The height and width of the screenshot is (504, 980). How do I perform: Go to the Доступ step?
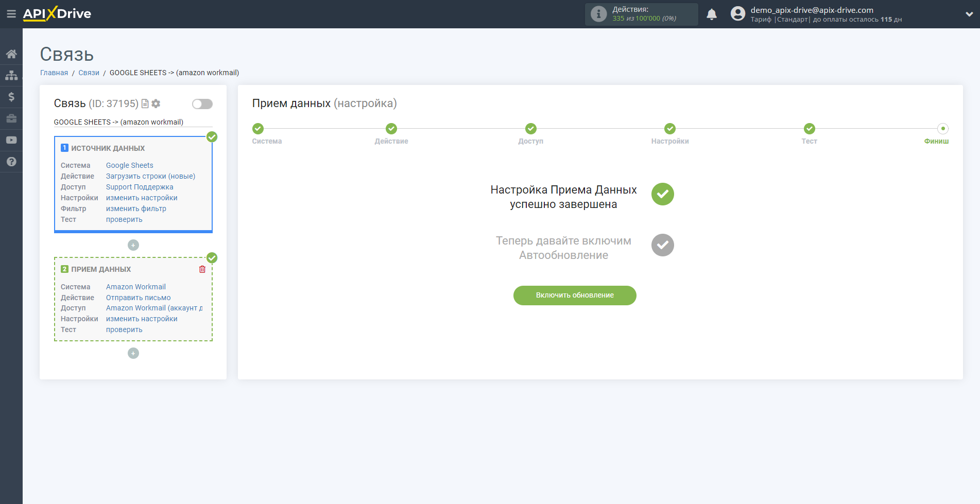click(531, 129)
